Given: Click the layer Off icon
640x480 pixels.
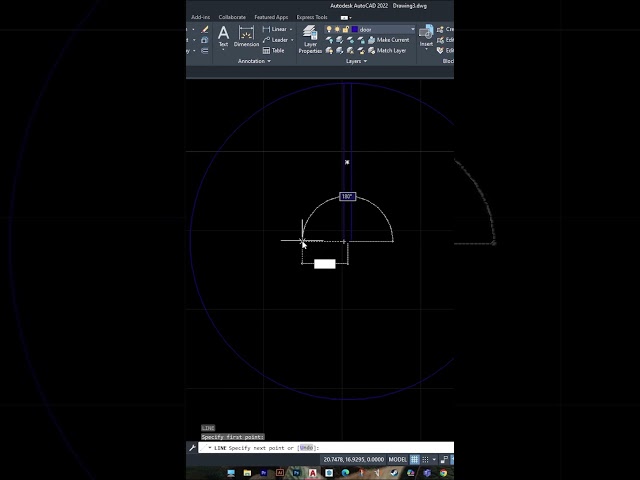Looking at the screenshot, I should point(329,40).
